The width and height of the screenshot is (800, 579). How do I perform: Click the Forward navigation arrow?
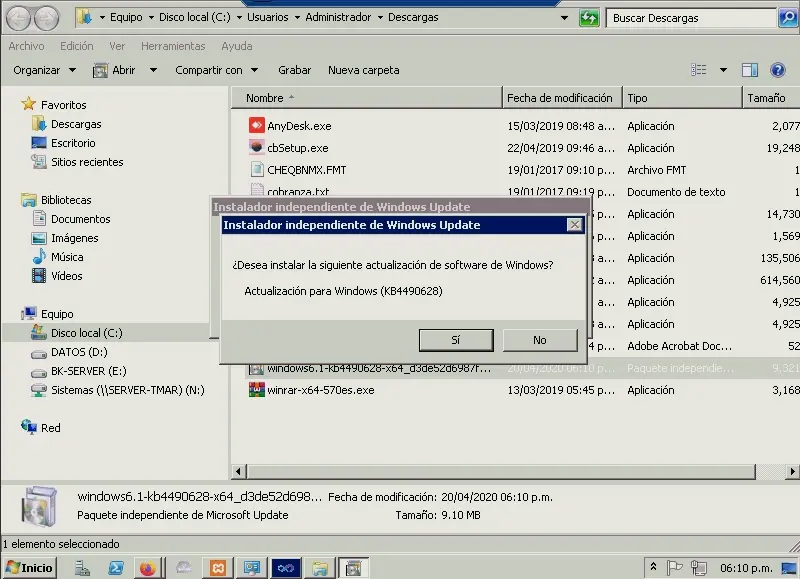click(x=46, y=18)
